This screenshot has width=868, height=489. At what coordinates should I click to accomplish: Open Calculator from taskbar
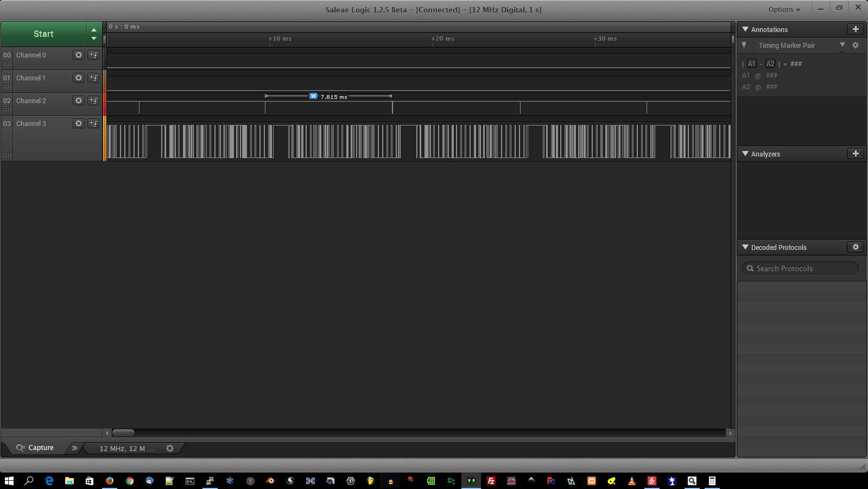(712, 481)
